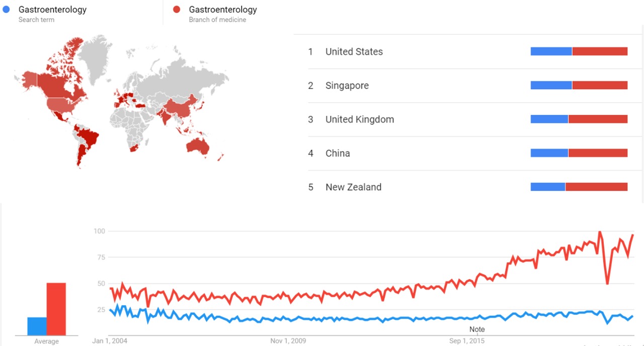Click the blue Average bar

(37, 326)
